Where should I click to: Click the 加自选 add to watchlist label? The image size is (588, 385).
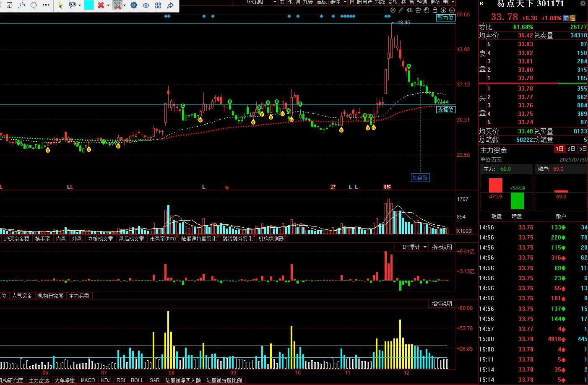coord(420,177)
